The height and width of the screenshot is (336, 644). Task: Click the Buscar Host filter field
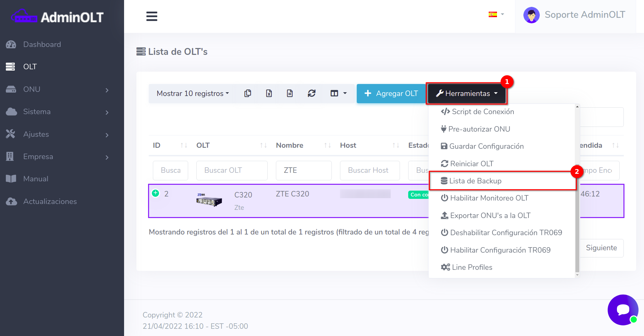pos(369,170)
